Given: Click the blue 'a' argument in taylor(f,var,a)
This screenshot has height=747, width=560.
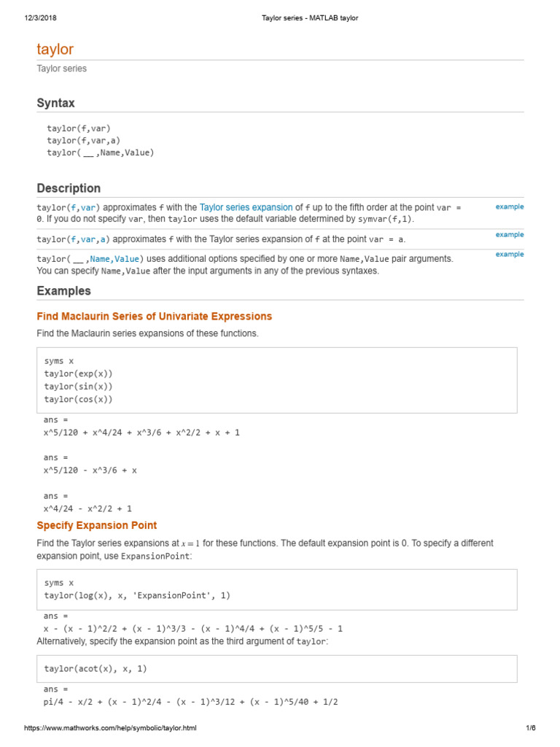Looking at the screenshot, I should pyautogui.click(x=102, y=239).
